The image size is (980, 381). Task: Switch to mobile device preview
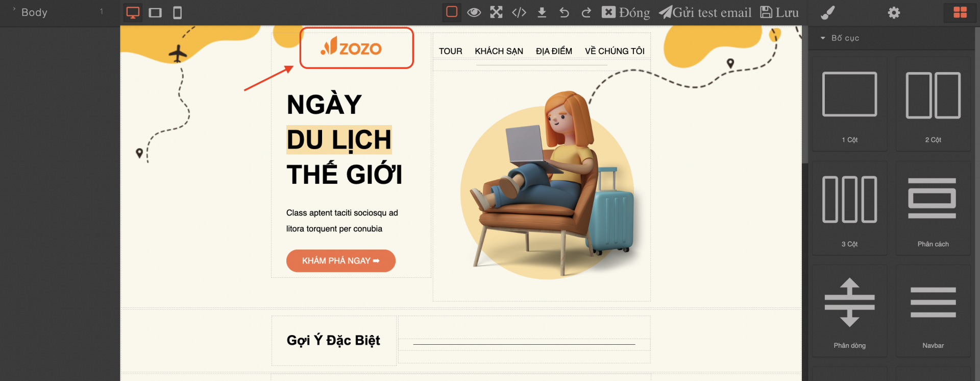coord(177,12)
